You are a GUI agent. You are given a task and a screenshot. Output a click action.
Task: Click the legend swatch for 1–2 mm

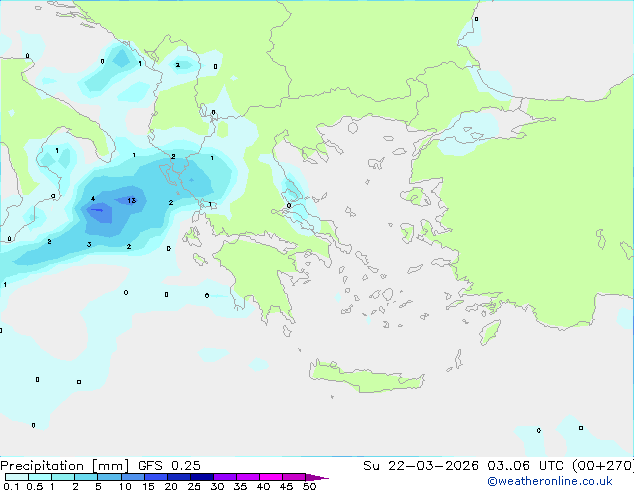click(63, 477)
